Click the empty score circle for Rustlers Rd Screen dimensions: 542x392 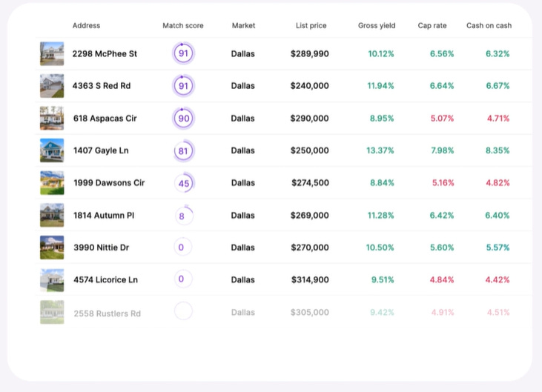pyautogui.click(x=183, y=311)
